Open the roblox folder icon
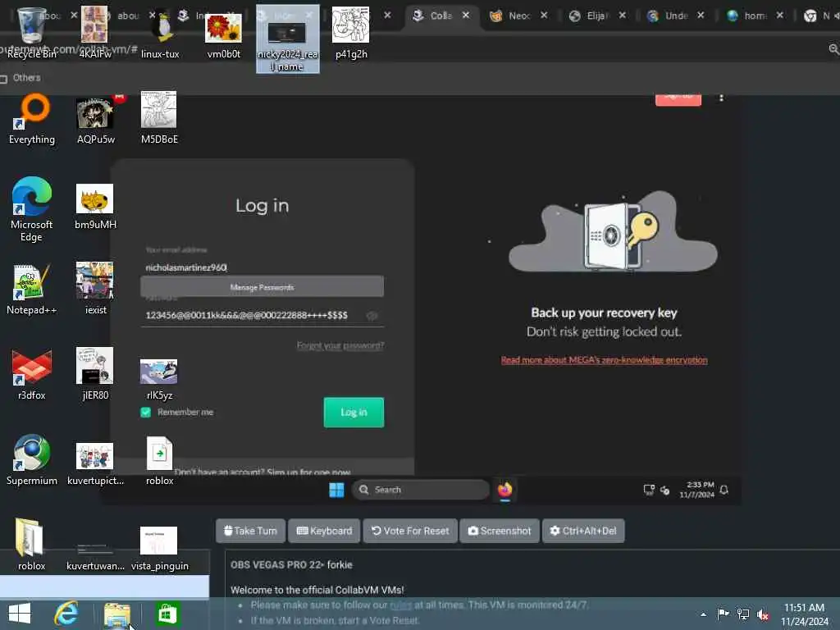This screenshot has height=630, width=840. pos(31,545)
